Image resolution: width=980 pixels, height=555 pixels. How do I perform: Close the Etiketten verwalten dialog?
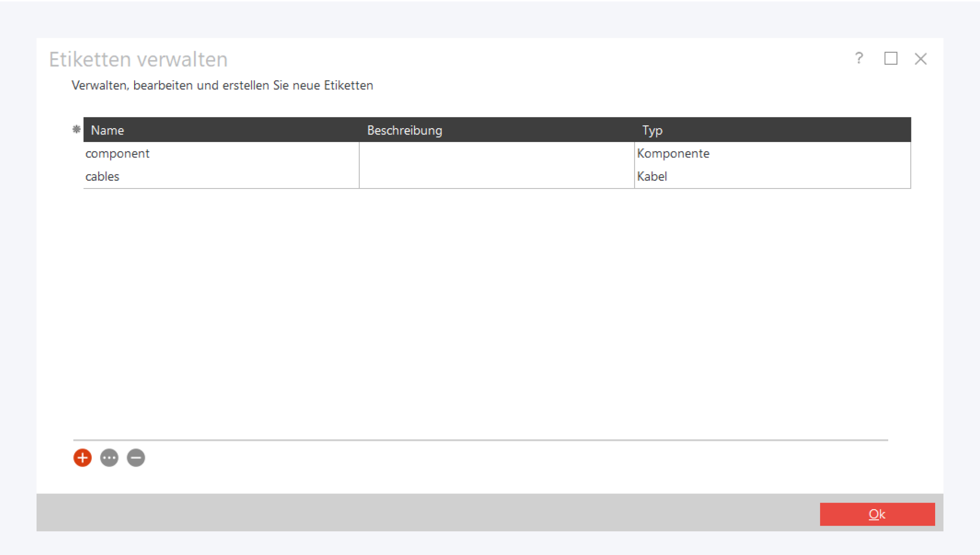pos(921,59)
